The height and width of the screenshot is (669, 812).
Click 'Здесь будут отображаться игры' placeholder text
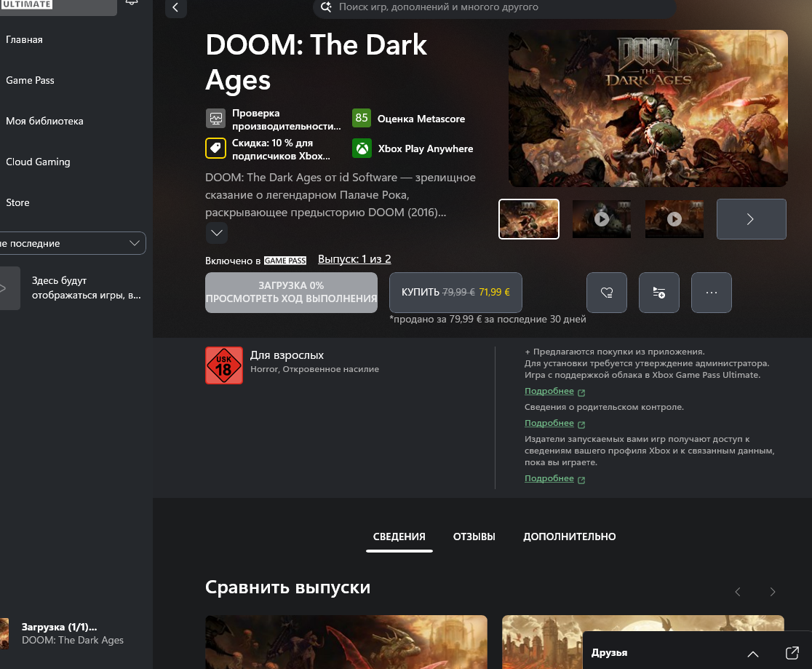[x=86, y=288]
